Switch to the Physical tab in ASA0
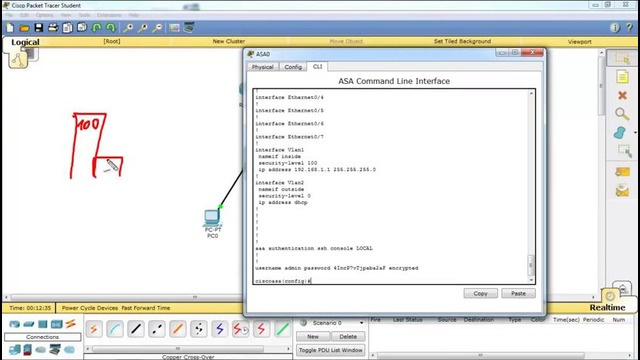 [262, 67]
